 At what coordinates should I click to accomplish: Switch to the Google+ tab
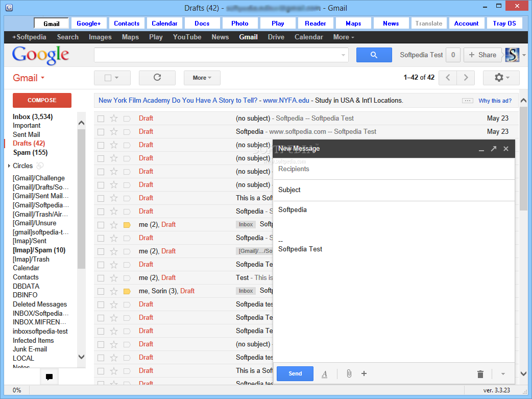pos(89,24)
